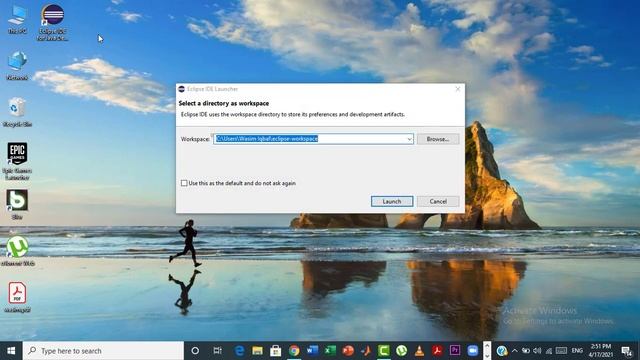This screenshot has height=360, width=640.
Task: Open network status in system tray
Action: (549, 351)
